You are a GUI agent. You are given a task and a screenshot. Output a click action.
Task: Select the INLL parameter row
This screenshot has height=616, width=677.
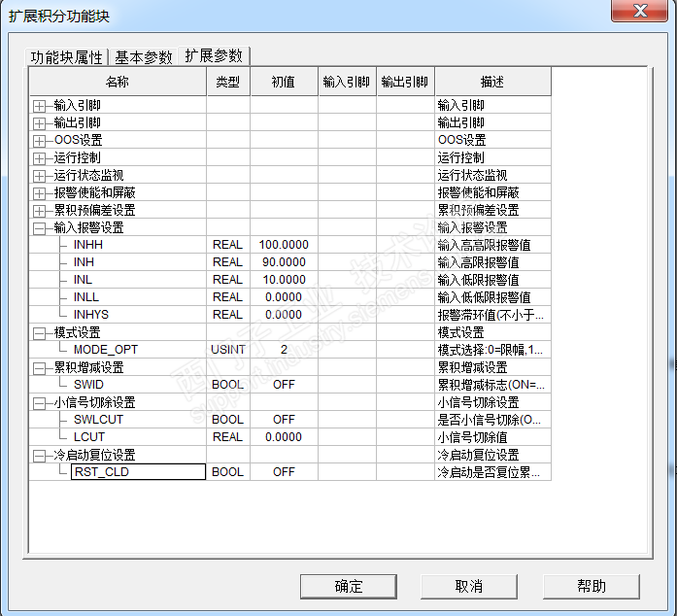click(x=290, y=297)
